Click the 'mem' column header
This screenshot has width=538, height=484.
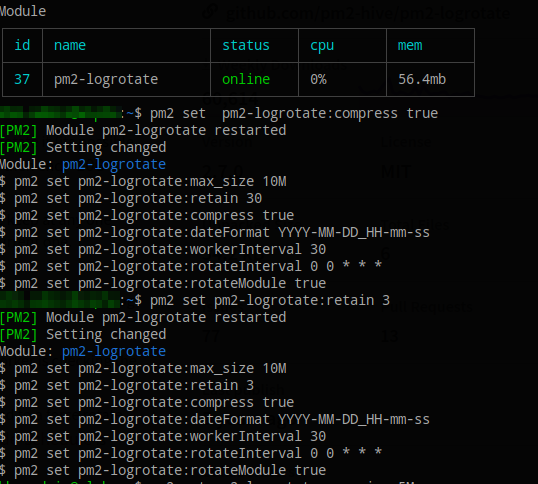(x=410, y=45)
